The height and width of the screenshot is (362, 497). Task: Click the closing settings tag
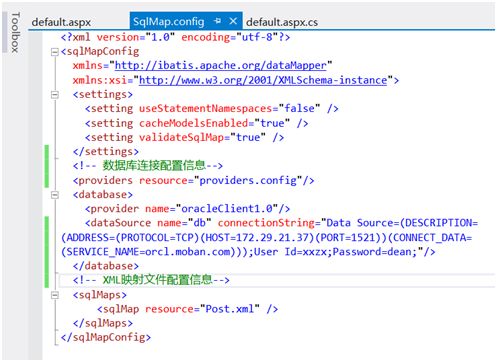click(x=106, y=152)
